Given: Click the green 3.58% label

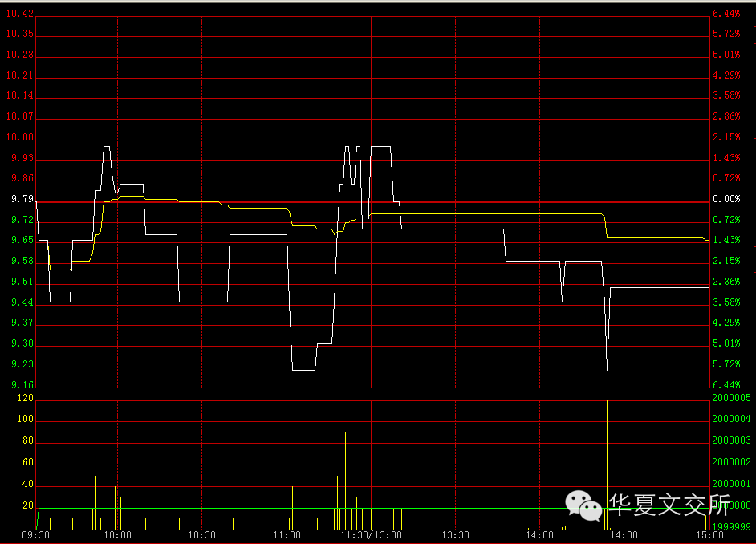Looking at the screenshot, I should pos(726,302).
